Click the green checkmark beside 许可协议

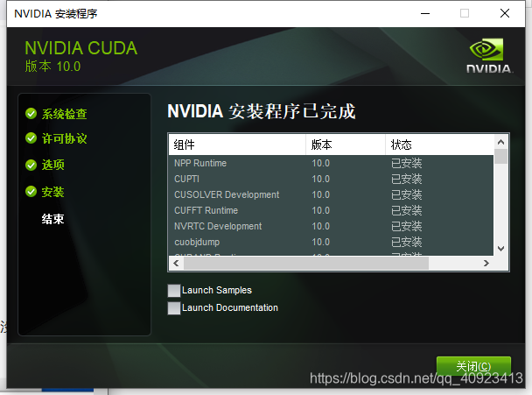(31, 138)
